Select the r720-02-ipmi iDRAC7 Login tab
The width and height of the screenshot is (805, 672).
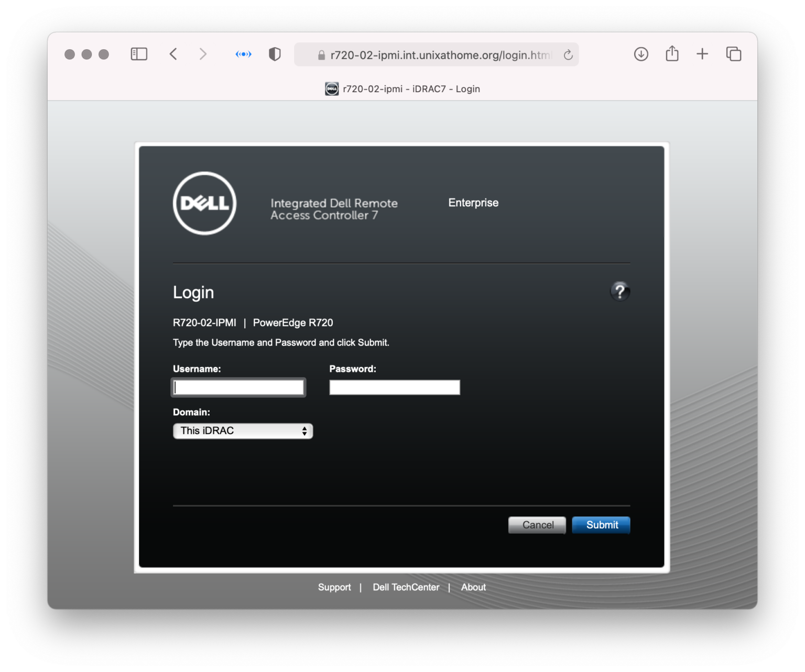402,89
